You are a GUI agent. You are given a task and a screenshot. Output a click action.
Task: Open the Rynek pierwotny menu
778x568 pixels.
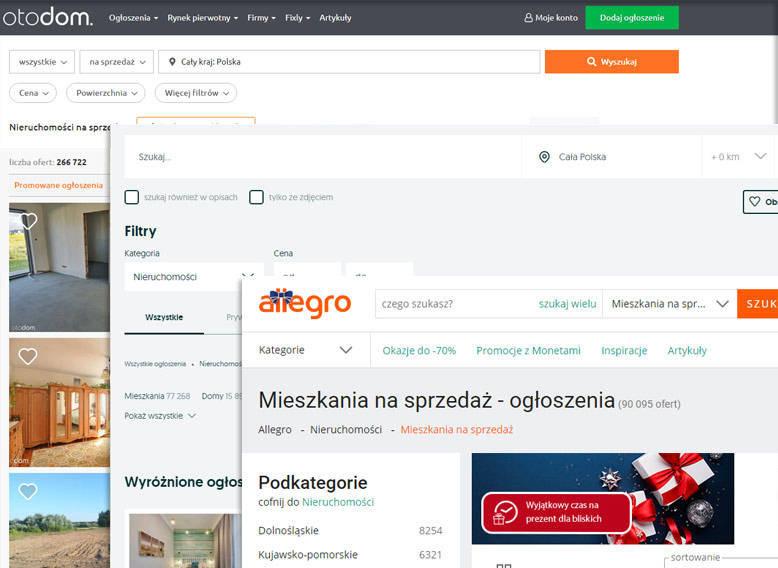coord(202,18)
